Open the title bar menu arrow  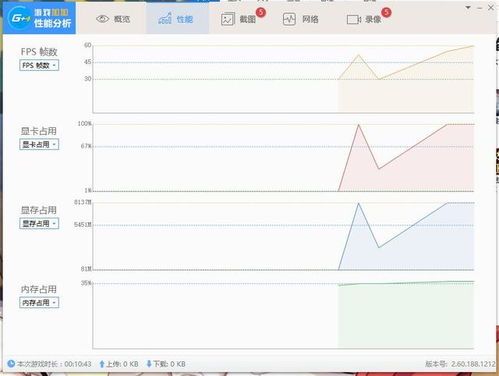[468, 7]
